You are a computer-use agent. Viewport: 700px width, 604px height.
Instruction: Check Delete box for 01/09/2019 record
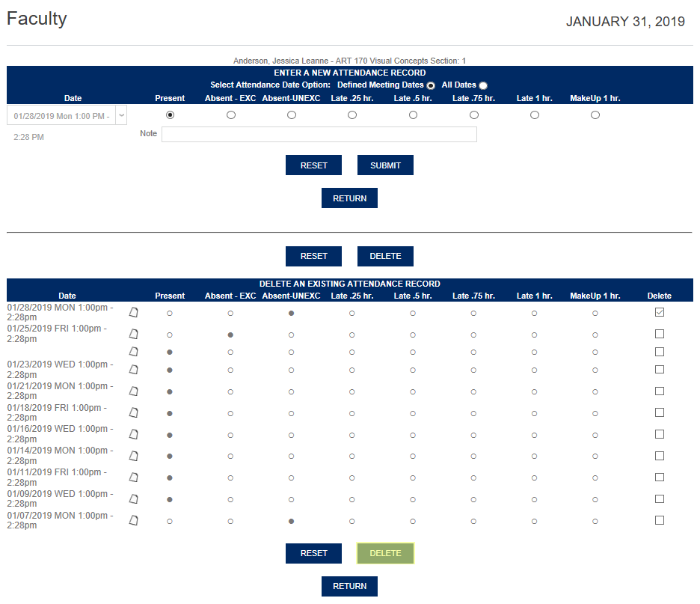tap(660, 498)
